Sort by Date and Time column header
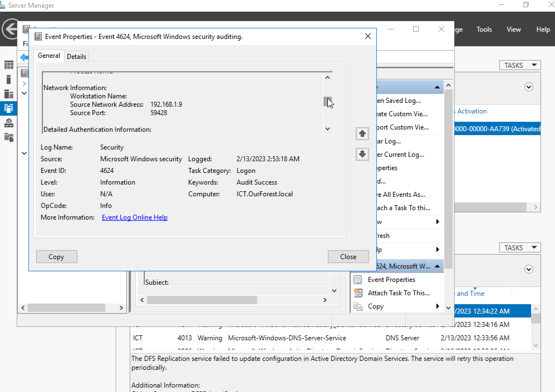555x392 pixels. click(470, 293)
